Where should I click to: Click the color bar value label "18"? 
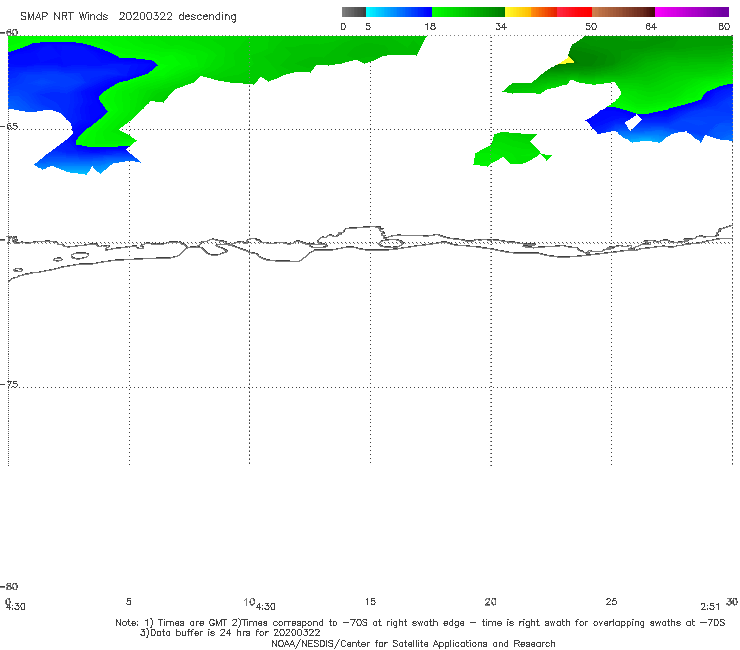click(x=430, y=27)
